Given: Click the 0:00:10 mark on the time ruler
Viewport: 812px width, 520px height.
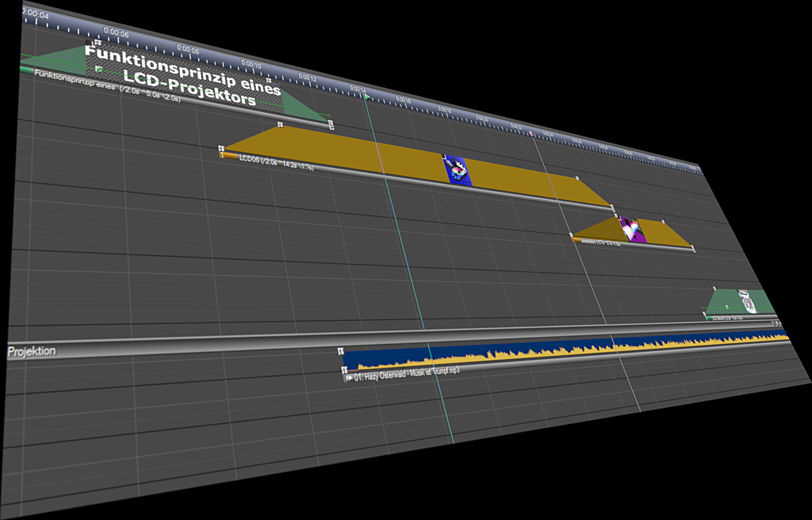Looking at the screenshot, I should point(251,64).
